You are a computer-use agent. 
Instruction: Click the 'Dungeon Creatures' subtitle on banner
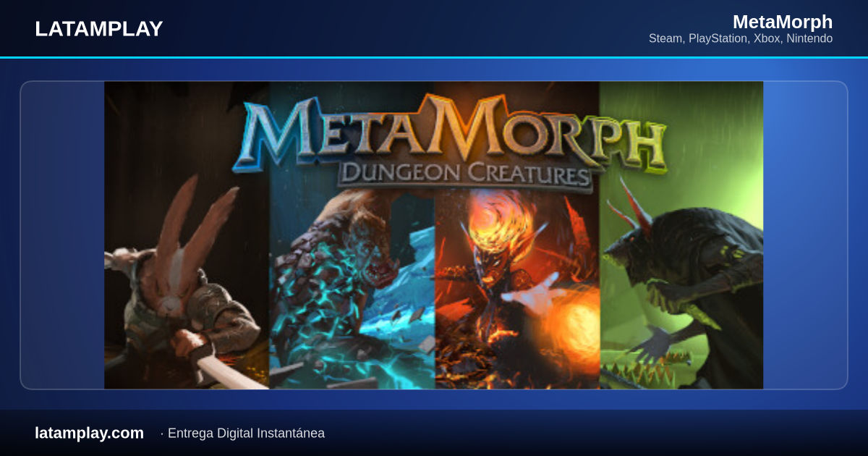[464, 174]
